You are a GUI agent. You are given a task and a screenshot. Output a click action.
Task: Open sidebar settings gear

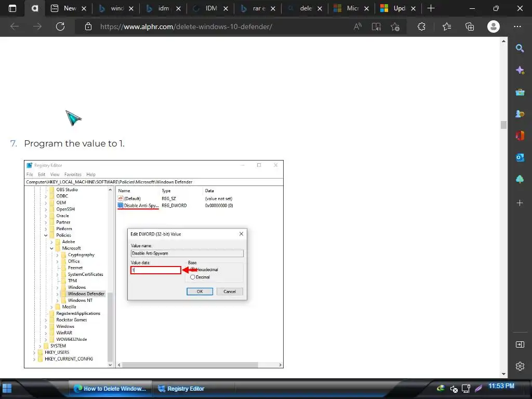coord(520,366)
